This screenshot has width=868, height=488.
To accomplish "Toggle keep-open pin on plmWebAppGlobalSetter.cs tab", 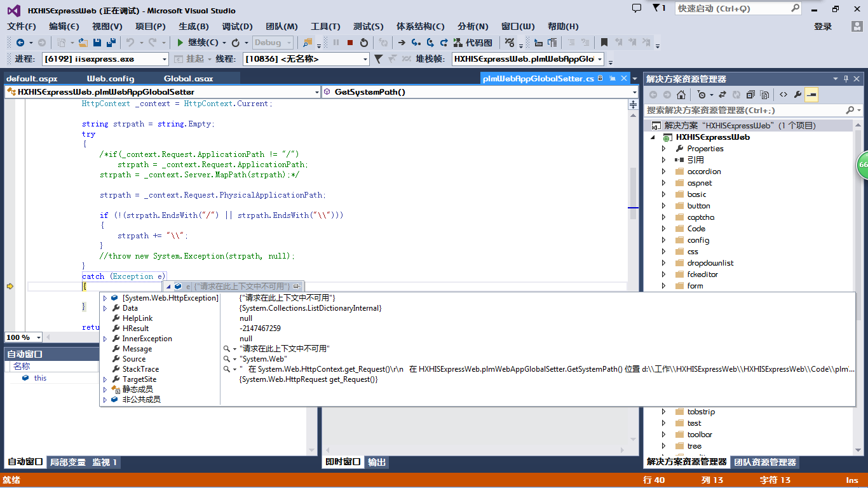I will pos(612,78).
